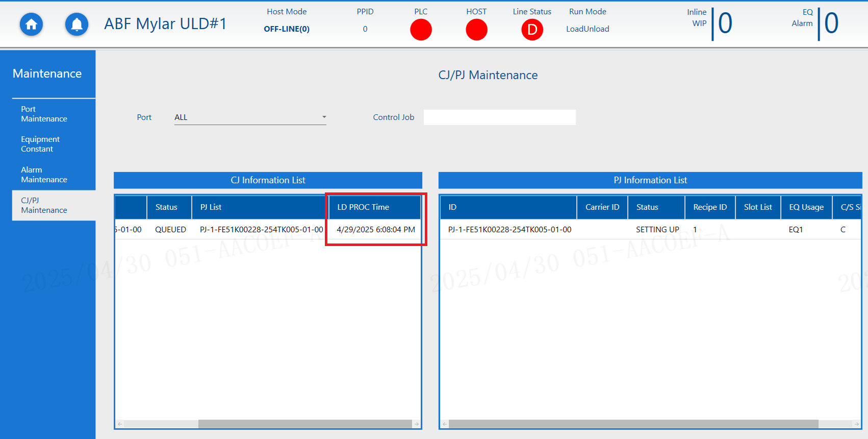
Task: Click the red PLC status indicator
Action: pos(421,30)
